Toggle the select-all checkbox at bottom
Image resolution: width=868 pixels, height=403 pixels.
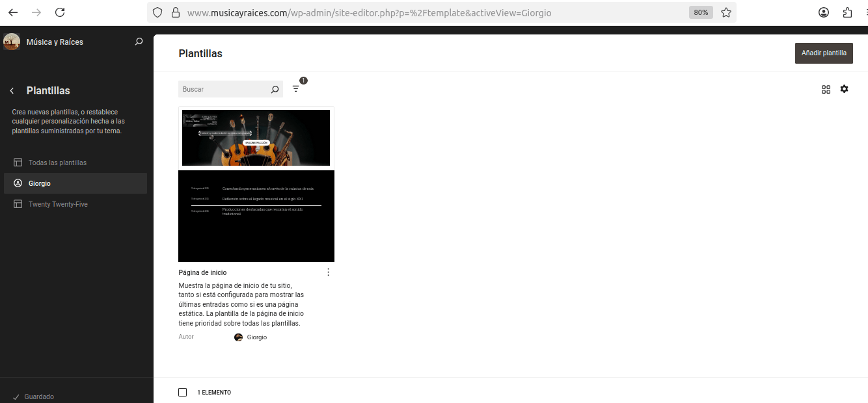pos(182,392)
